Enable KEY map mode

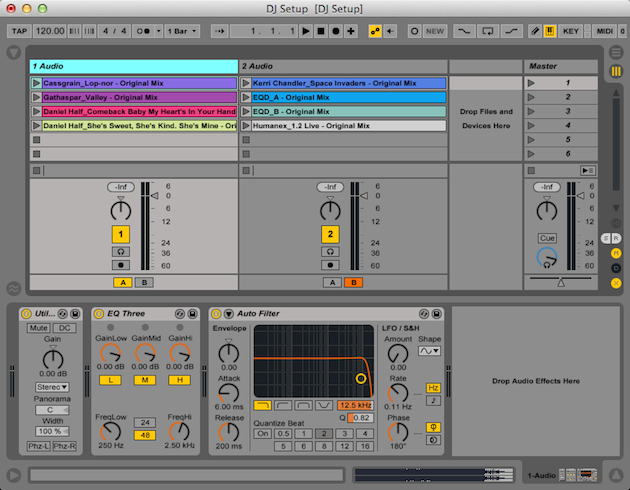571,31
